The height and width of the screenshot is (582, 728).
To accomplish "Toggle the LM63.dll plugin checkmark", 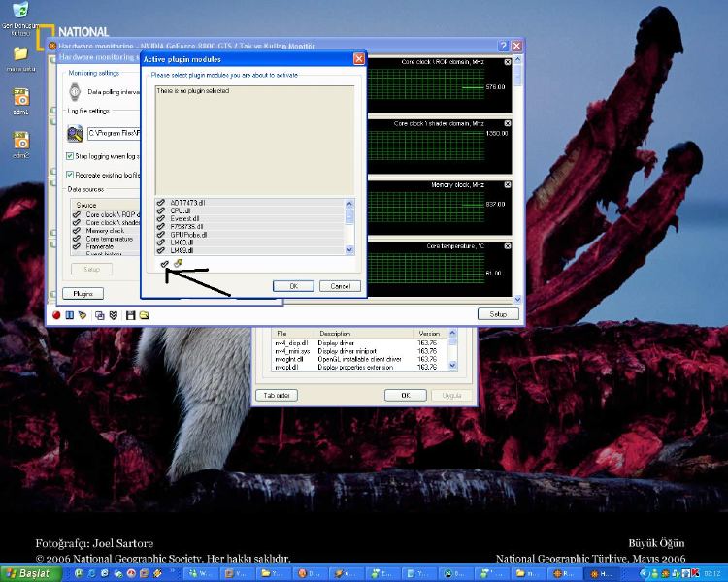I will [x=160, y=242].
